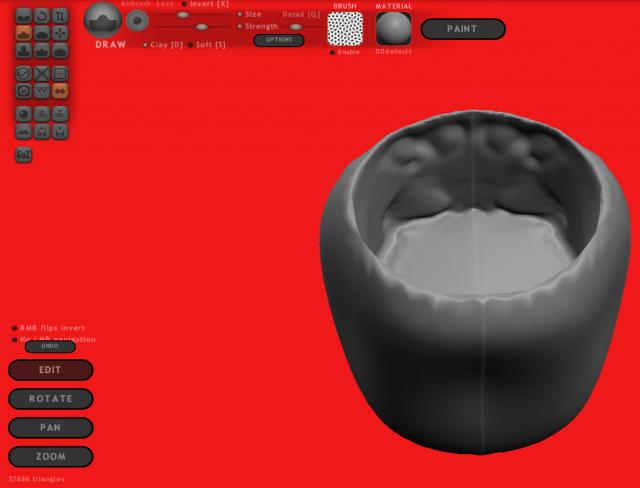This screenshot has width=640, height=488.
Task: Select the Rotate brush tool icon
Action: pyautogui.click(x=42, y=15)
